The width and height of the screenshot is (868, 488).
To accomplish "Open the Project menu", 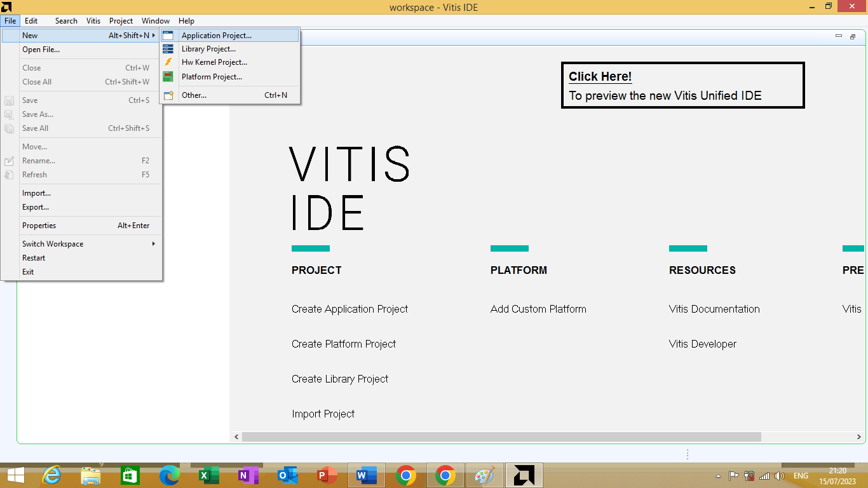I will point(121,21).
